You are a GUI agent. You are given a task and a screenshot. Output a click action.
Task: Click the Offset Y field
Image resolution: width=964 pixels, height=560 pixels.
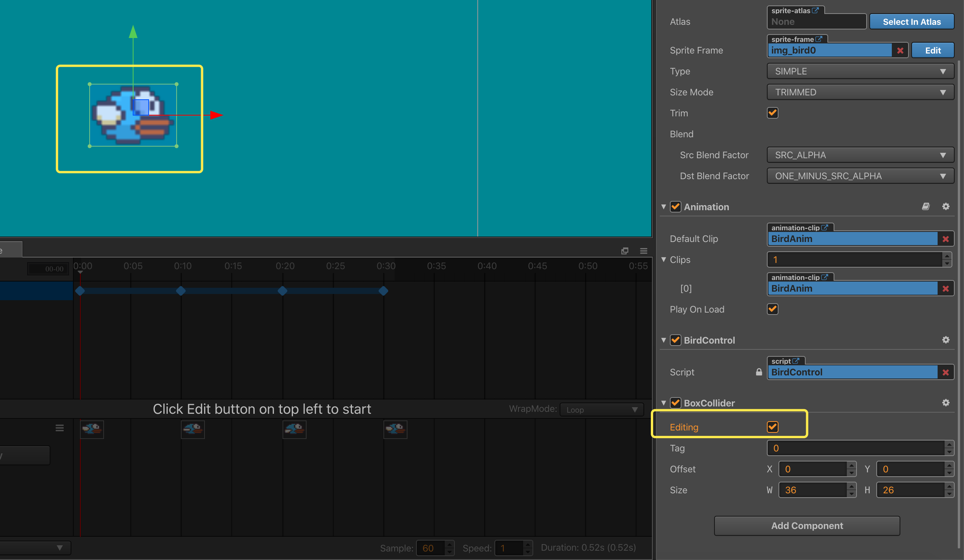click(910, 469)
